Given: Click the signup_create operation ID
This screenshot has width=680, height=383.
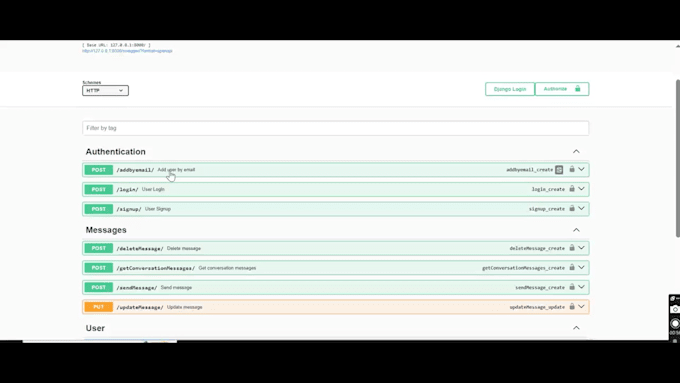Looking at the screenshot, I should [x=547, y=209].
